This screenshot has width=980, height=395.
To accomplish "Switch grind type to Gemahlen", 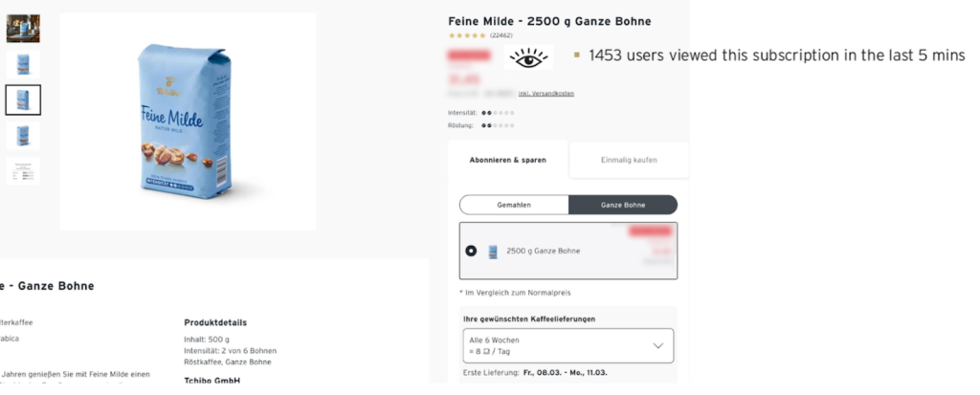I will pyautogui.click(x=514, y=205).
